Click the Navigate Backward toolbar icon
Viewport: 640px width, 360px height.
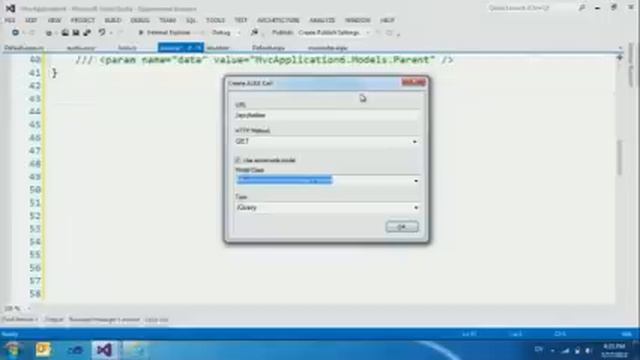[x=15, y=33]
